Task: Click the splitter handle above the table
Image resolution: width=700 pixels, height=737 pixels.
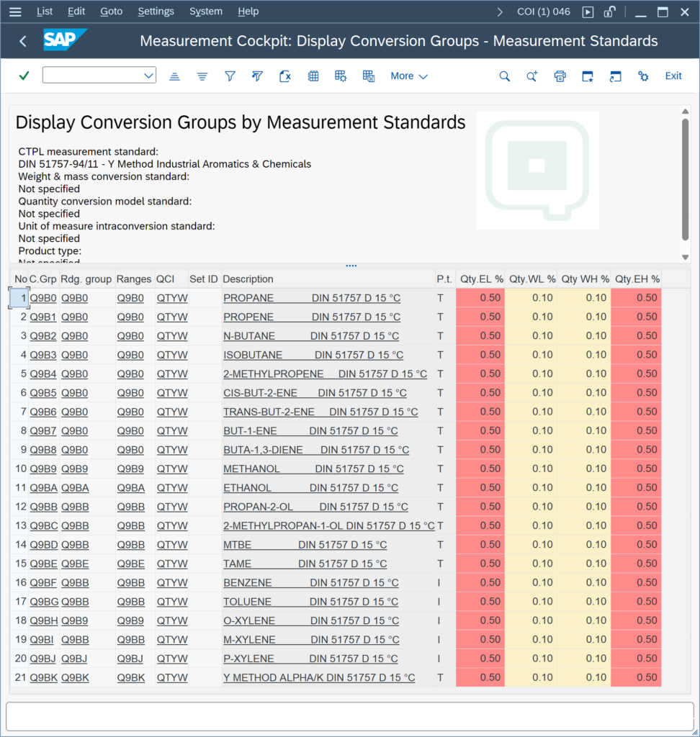Action: click(x=351, y=266)
